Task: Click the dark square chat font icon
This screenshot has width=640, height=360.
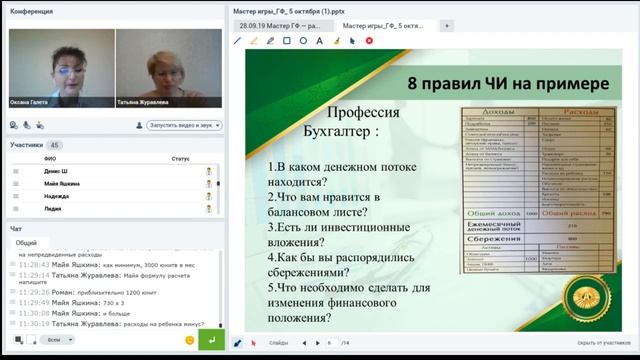Action: pyautogui.click(x=18, y=340)
